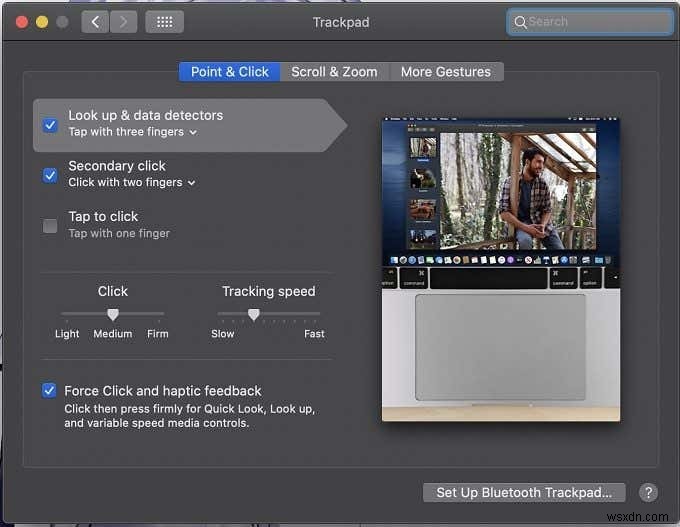This screenshot has width=680, height=527.
Task: Open the More Gestures tab
Action: (446, 72)
